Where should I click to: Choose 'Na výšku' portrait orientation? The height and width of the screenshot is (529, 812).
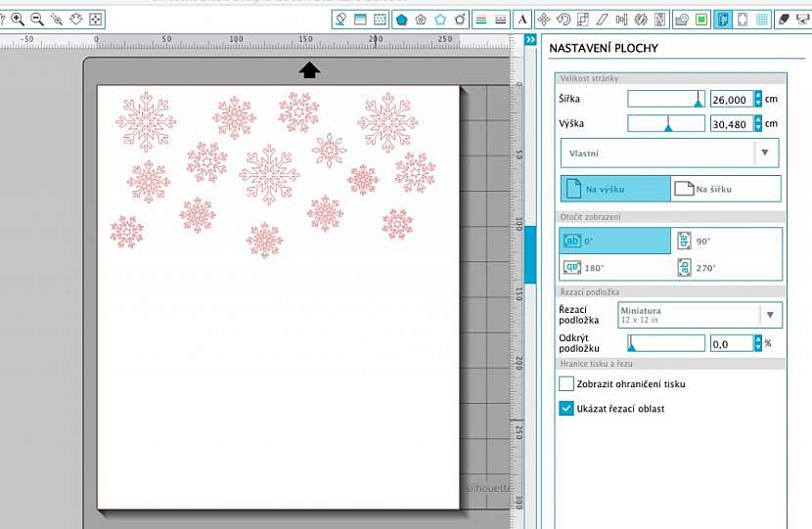pyautogui.click(x=615, y=189)
